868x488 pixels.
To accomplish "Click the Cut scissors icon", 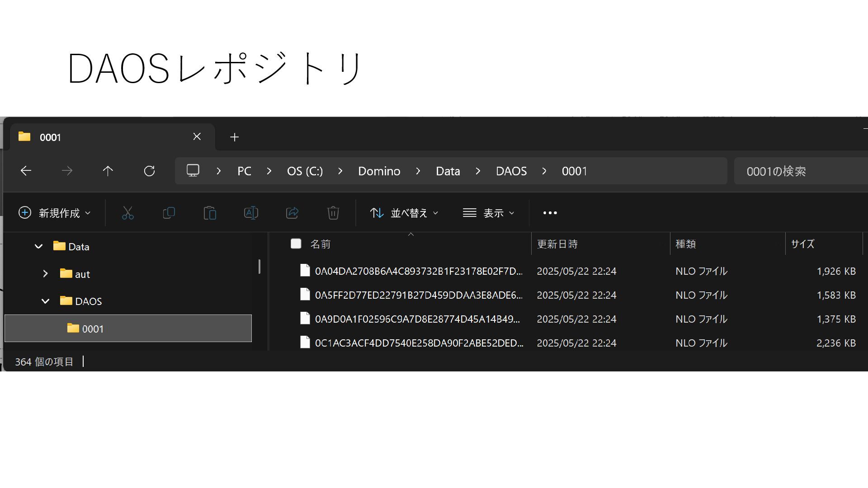I will 127,213.
